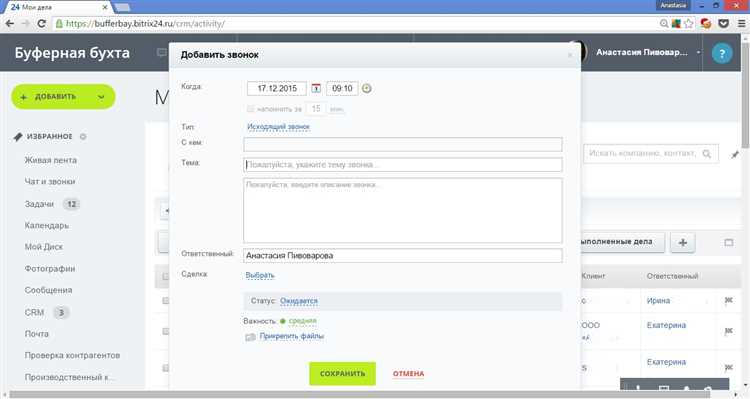Cancel the dialog via Отмена link
750x399 pixels.
pos(408,374)
